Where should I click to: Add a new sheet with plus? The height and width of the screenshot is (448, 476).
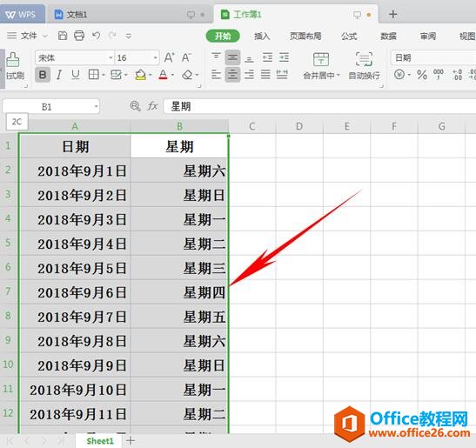point(131,440)
